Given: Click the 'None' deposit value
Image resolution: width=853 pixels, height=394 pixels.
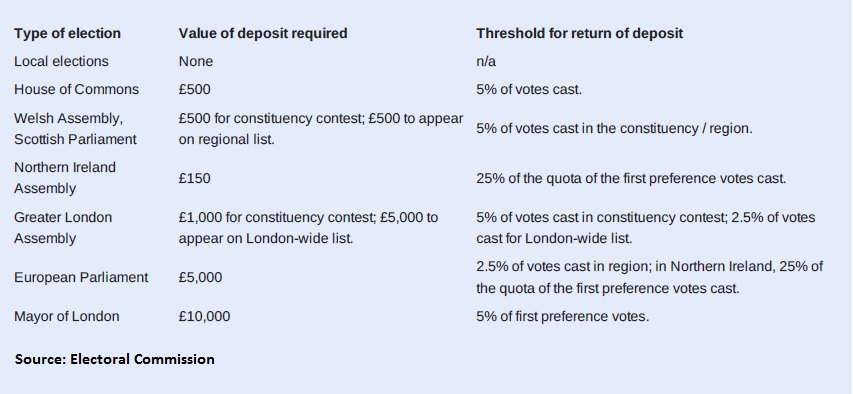Looking at the screenshot, I should tap(196, 61).
